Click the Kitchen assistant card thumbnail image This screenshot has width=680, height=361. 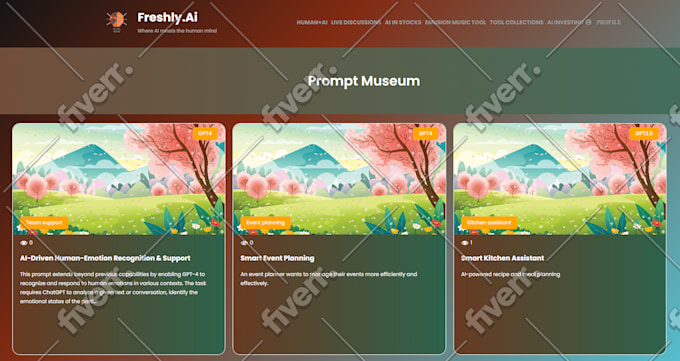(559, 179)
